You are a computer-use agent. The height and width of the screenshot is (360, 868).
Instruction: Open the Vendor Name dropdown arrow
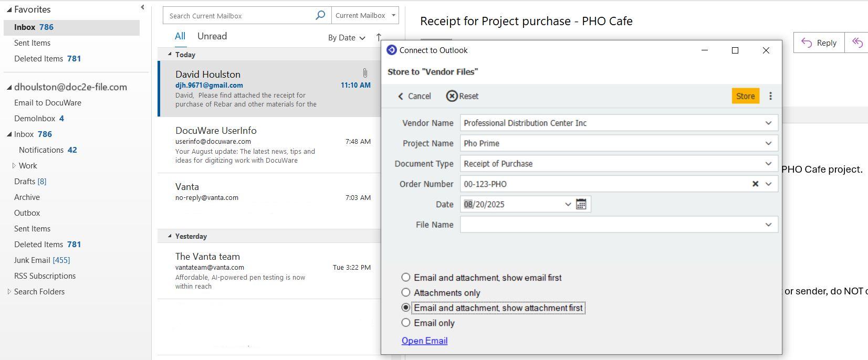tap(768, 123)
